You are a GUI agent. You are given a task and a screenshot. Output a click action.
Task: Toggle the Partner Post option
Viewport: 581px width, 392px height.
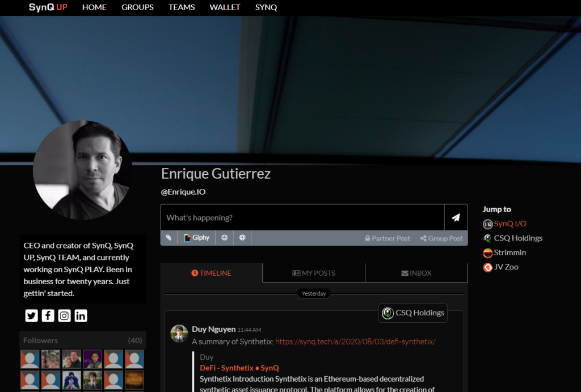pyautogui.click(x=388, y=239)
